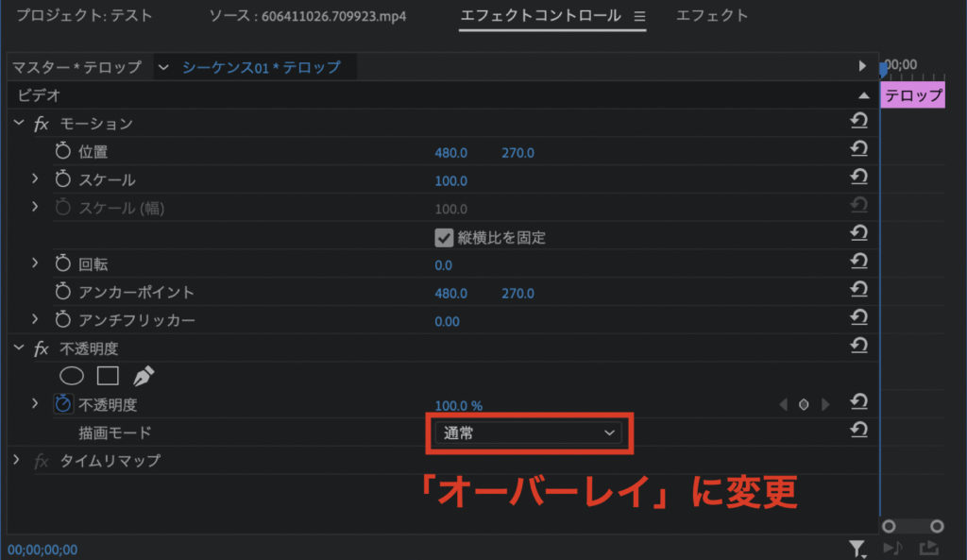The width and height of the screenshot is (967, 560).
Task: Reset the 不透明度 effect header
Action: click(859, 346)
